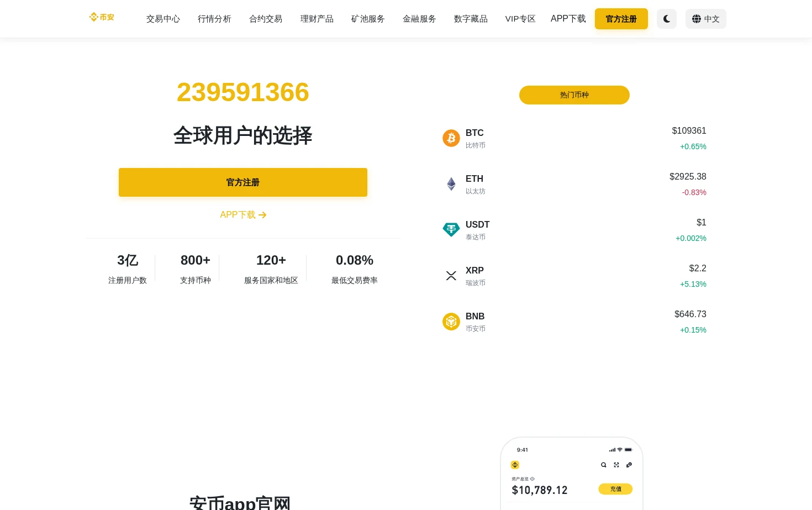Click the +0.65% change for BTC
Viewport: 812px width, 510px height.
[x=693, y=146]
